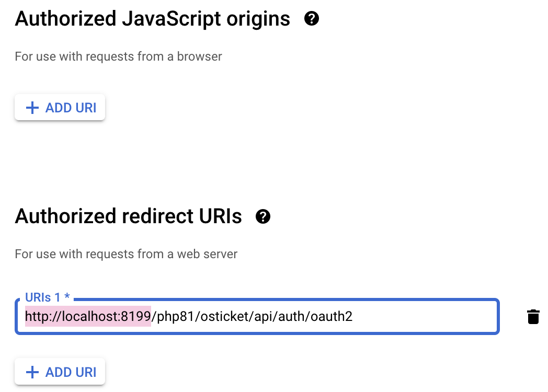Select the delete icon next to the redirect URI
This screenshot has height=392, width=548.
pos(533,316)
